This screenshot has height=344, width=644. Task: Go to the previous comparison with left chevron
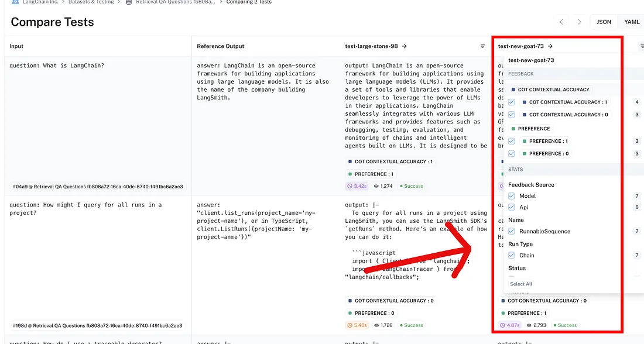[561, 22]
